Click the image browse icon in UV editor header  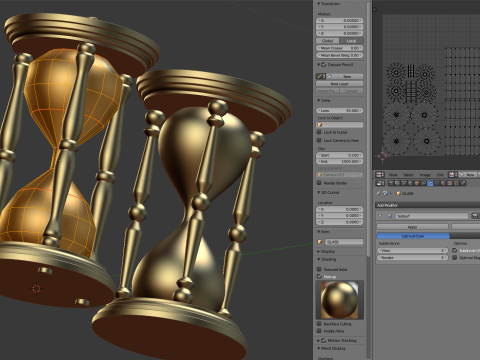pyautogui.click(x=452, y=175)
